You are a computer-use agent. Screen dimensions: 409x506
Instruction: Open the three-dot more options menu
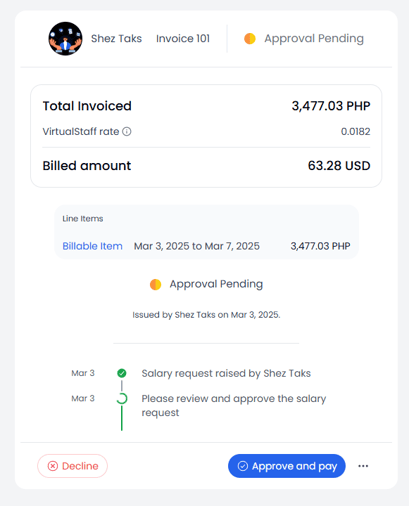click(x=363, y=466)
